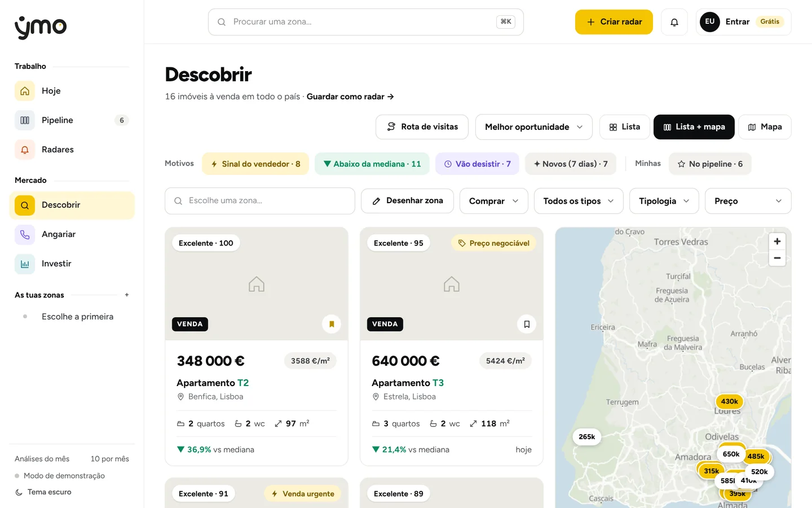Select the Lista + mapa view
Screen dimensions: 812x508
(694, 127)
